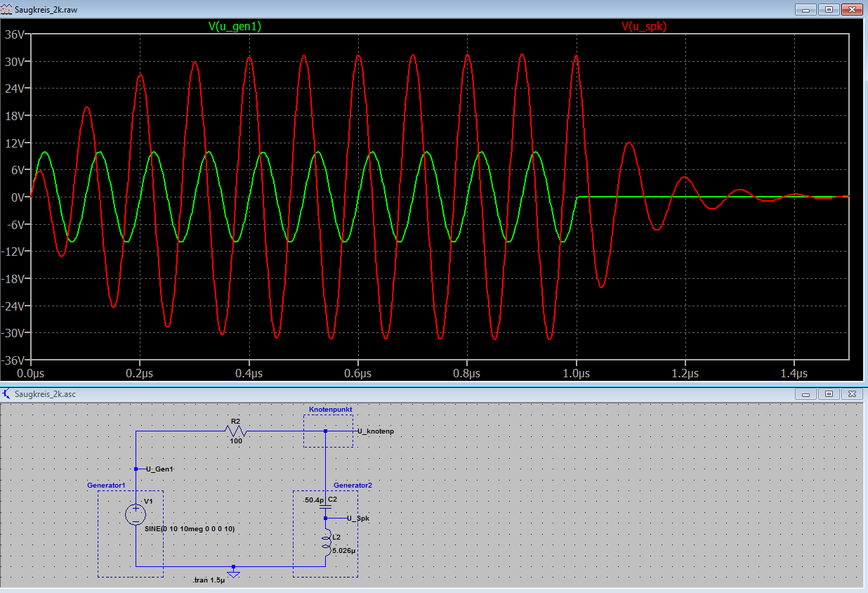Click the 100 value of resistor R2
This screenshot has width=868, height=593.
pyautogui.click(x=235, y=442)
